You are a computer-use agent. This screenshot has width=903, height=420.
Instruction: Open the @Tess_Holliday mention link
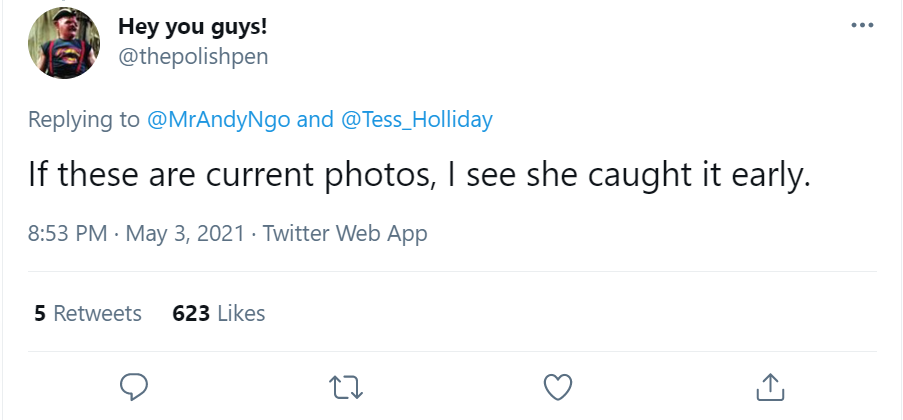[417, 120]
